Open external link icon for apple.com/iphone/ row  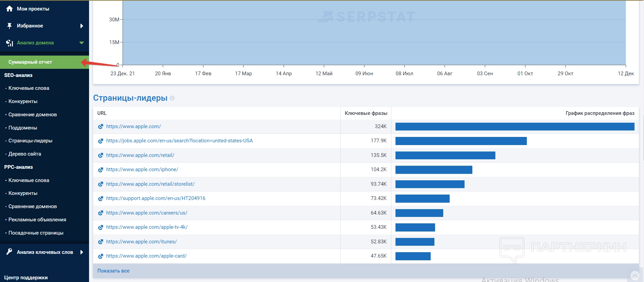[x=101, y=170]
